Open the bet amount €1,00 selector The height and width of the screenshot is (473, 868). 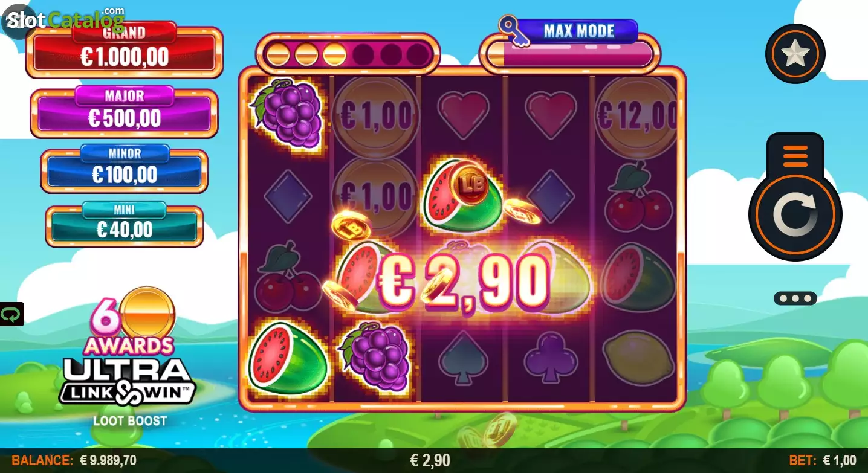coord(823,460)
